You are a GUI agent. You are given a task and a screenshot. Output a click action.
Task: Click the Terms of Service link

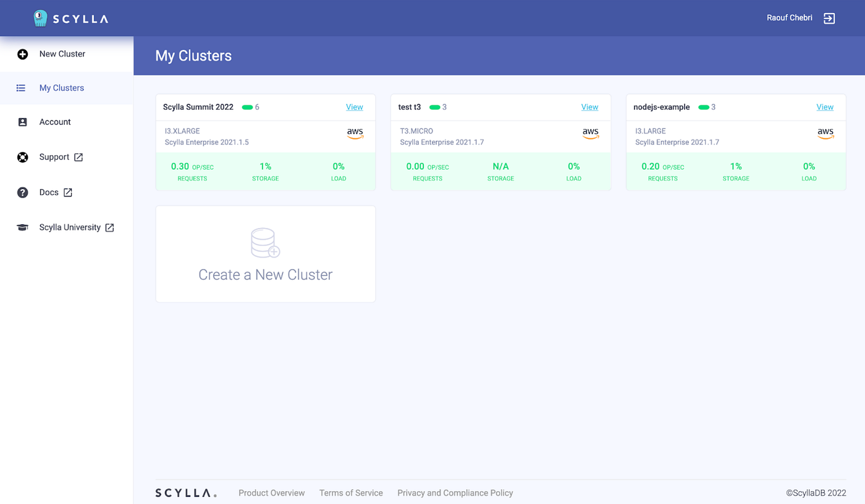(351, 493)
